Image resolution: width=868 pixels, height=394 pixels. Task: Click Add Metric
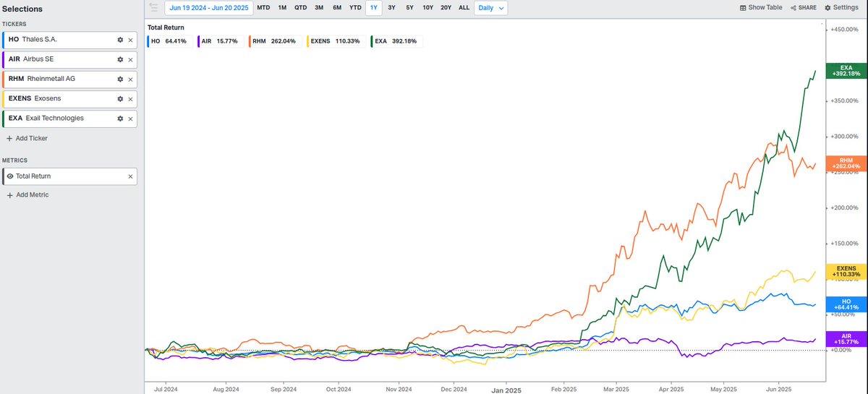(x=27, y=194)
